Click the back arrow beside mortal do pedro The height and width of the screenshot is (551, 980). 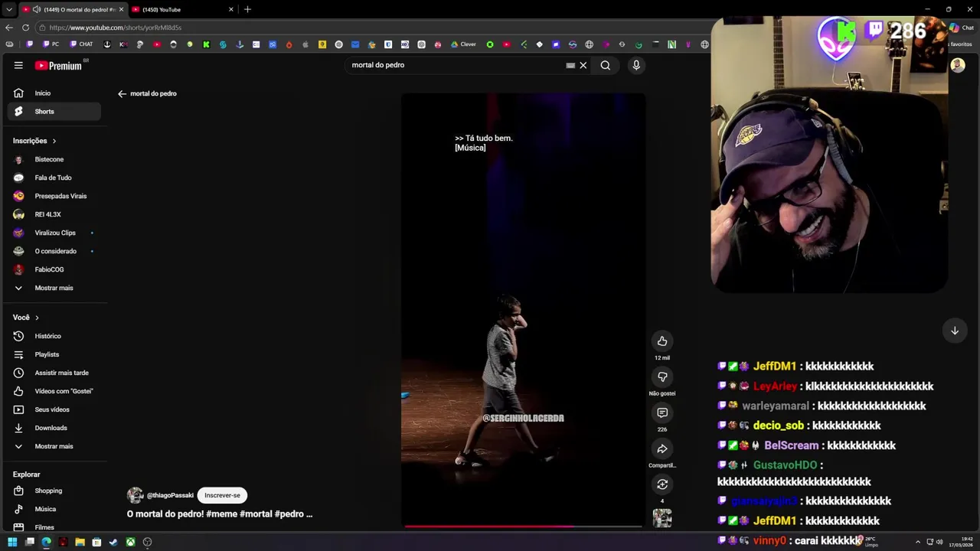[122, 93]
